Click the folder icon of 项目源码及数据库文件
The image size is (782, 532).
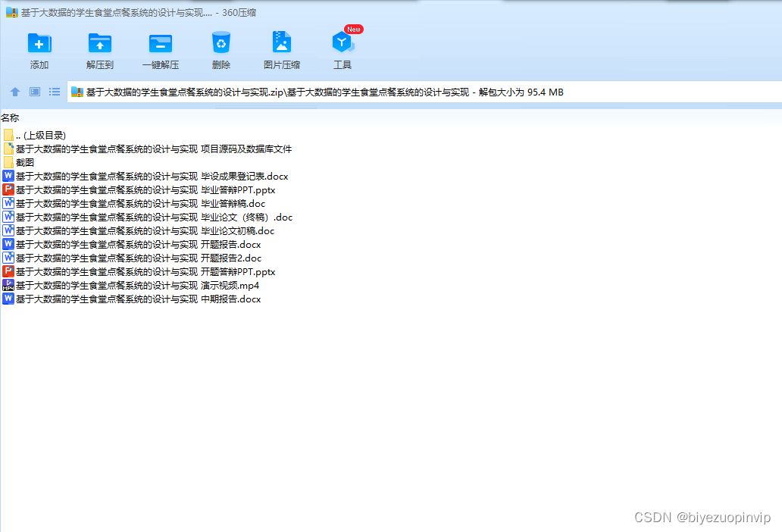(x=8, y=149)
